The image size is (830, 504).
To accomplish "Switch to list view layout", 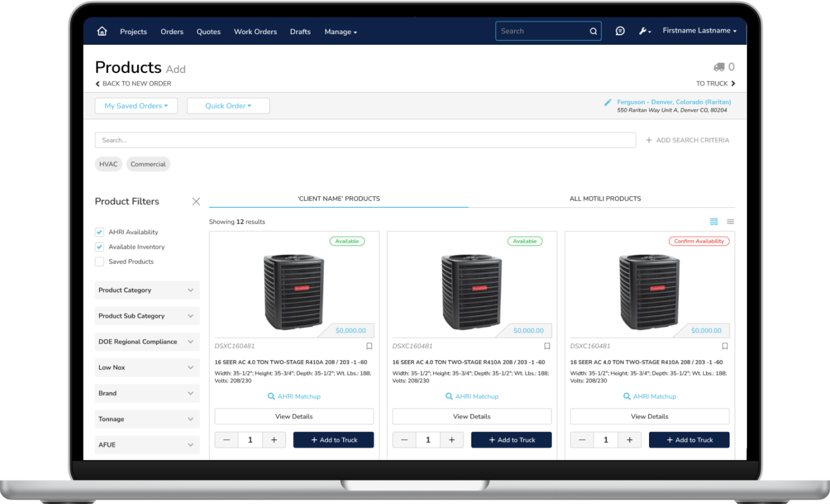I will [731, 221].
